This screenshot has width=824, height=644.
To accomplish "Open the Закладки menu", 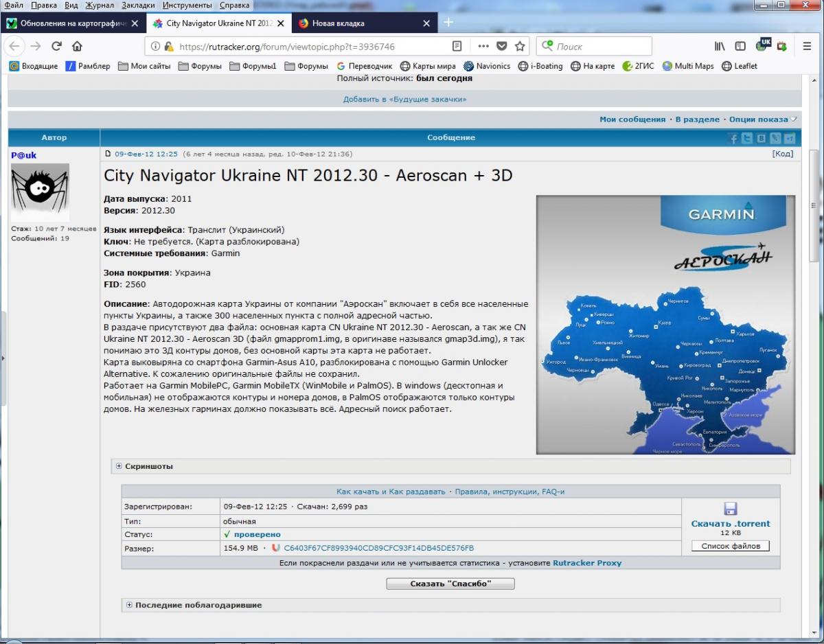I will (138, 5).
